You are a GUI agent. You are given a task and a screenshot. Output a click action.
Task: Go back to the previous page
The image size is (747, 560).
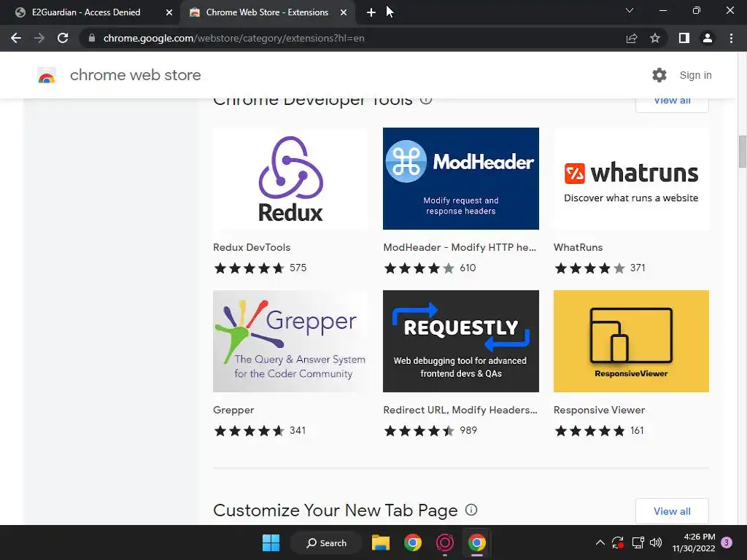coord(16,38)
